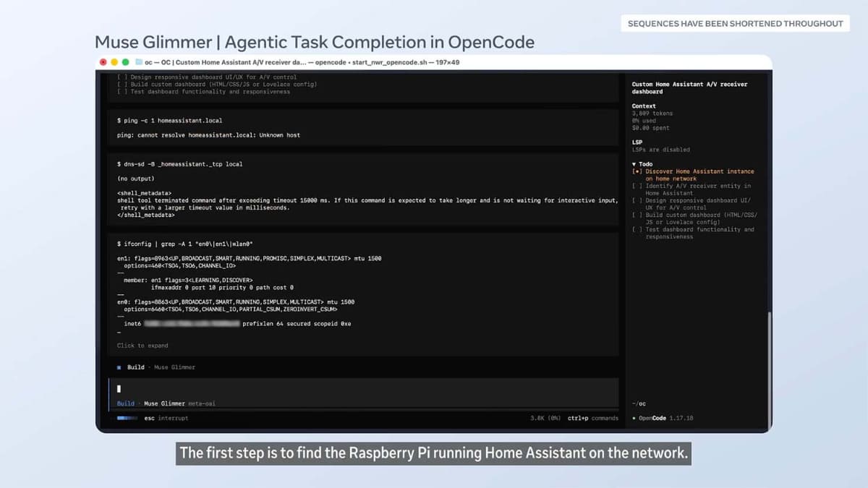Click the '3,809 tokens' value
Image resolution: width=868 pixels, height=488 pixels.
click(x=652, y=114)
